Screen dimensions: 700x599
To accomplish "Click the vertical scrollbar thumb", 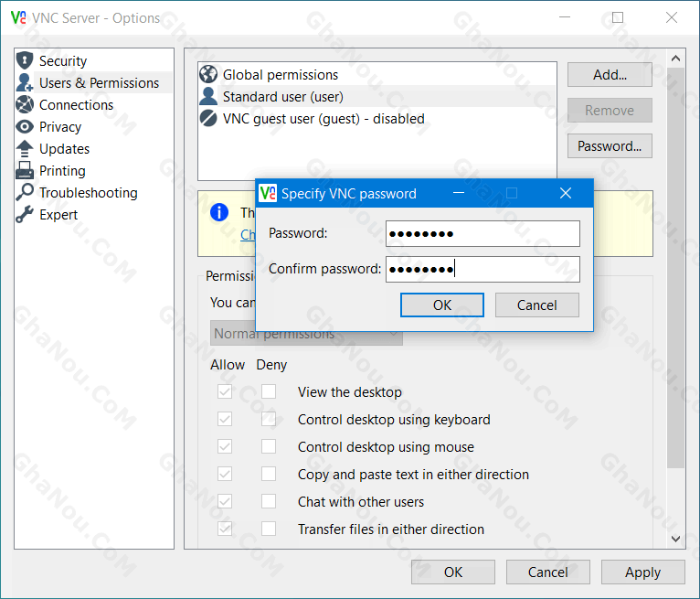I will [676, 268].
